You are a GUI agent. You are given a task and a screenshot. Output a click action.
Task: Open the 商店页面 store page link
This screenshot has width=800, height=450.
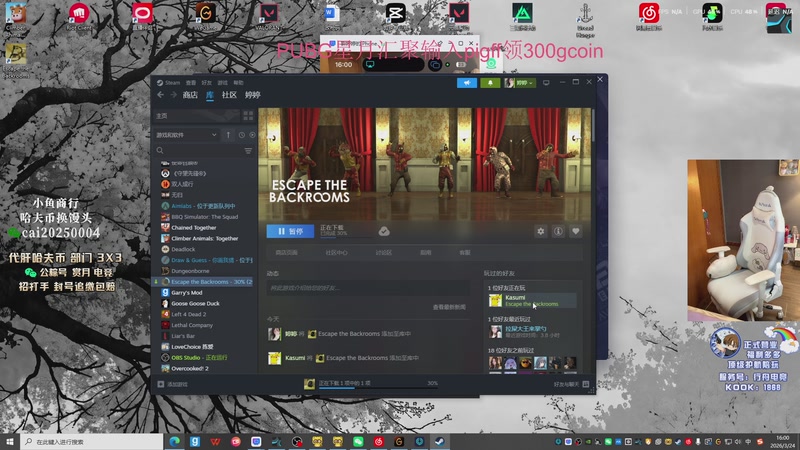tap(286, 253)
